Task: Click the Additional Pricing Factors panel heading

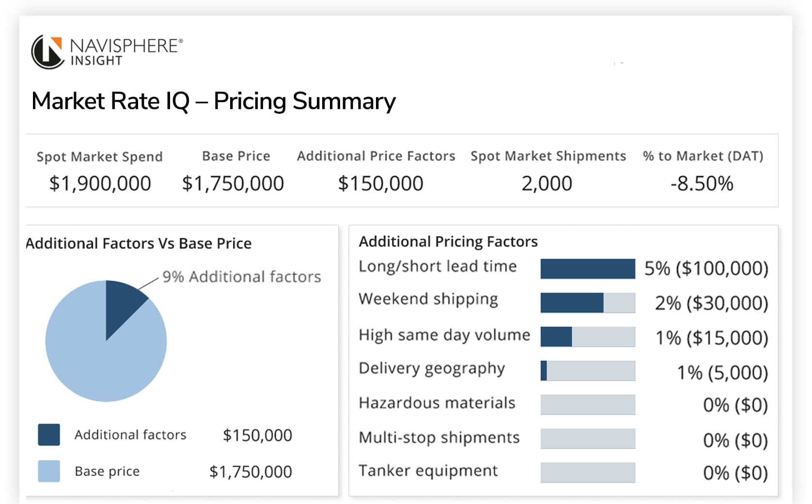Action: pyautogui.click(x=448, y=241)
